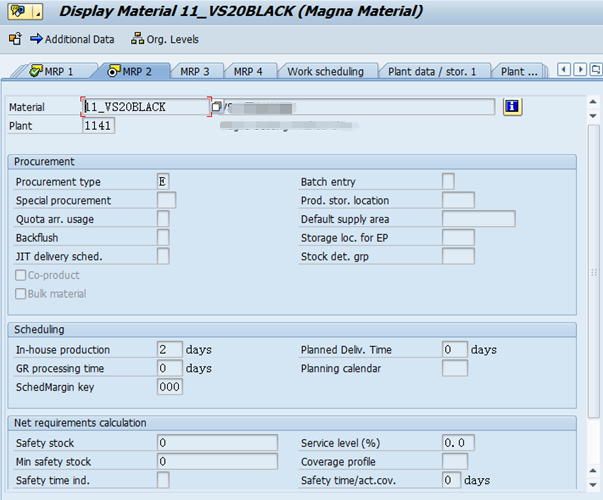Open the menu icon in title bar
The height and width of the screenshot is (500, 603).
click(x=20, y=12)
